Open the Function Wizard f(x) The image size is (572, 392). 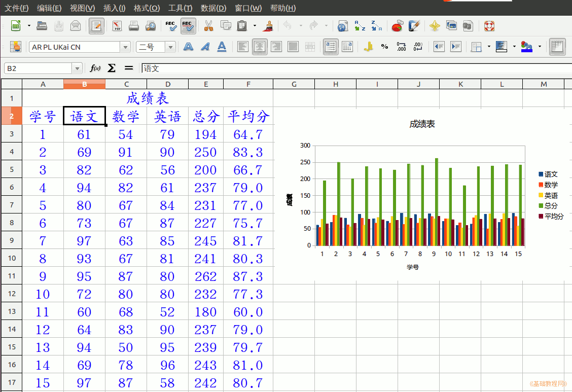point(95,68)
